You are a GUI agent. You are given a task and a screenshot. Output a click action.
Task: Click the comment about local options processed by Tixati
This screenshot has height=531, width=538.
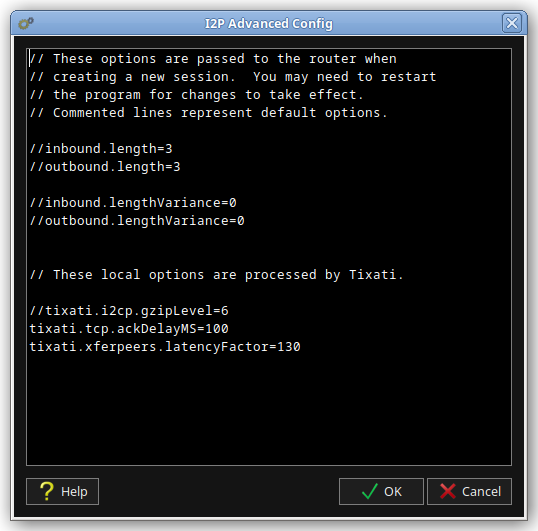217,275
